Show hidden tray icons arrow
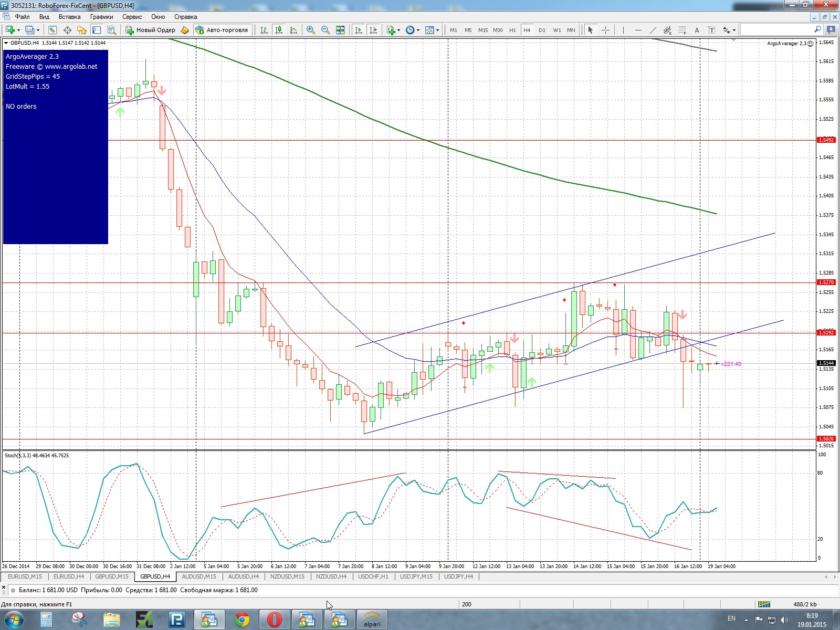The height and width of the screenshot is (630, 840). [x=746, y=619]
